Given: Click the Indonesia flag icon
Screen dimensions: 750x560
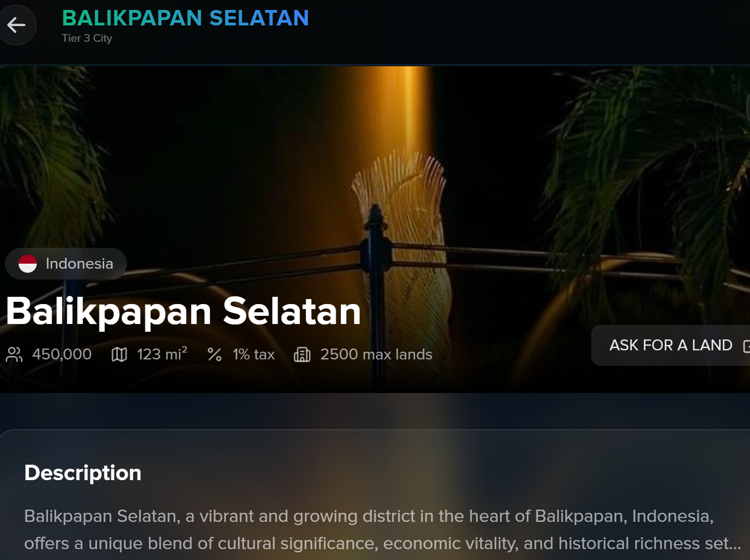Looking at the screenshot, I should (x=28, y=264).
